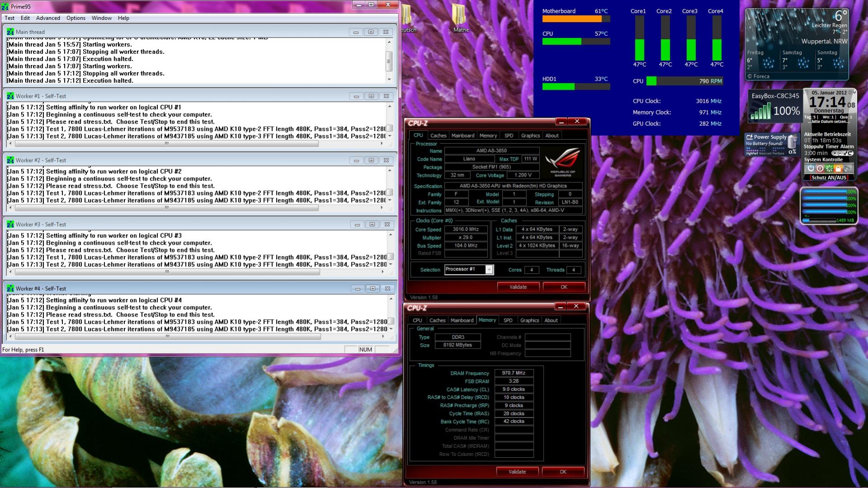This screenshot has width=868, height=488.
Task: Click the Main thread scroll up arrow
Action: coord(389,42)
